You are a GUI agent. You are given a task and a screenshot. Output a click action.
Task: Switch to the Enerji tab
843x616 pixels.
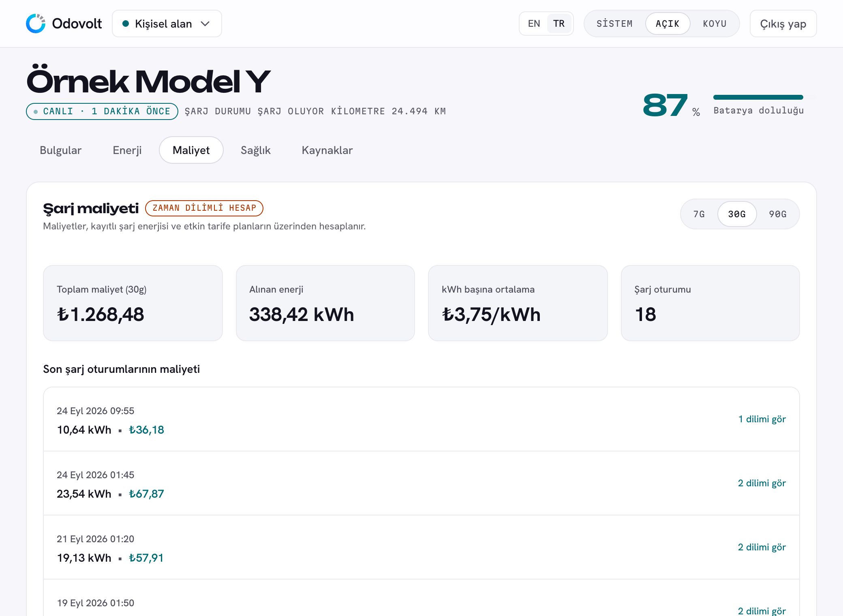tap(127, 150)
